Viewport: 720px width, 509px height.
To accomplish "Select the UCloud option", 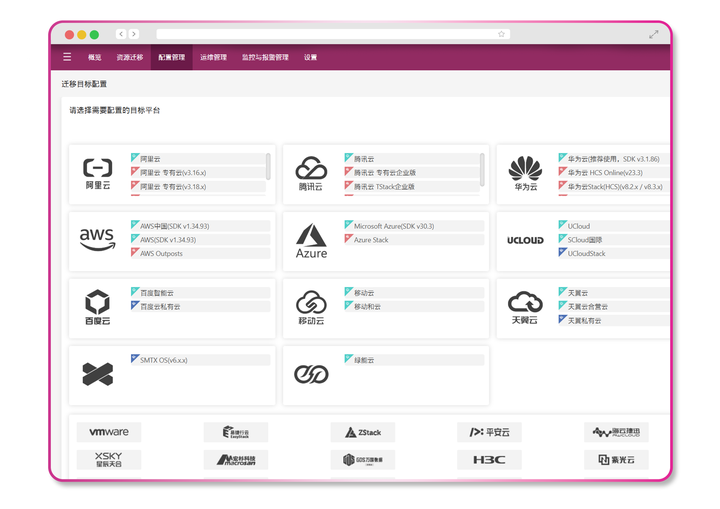I will [613, 226].
